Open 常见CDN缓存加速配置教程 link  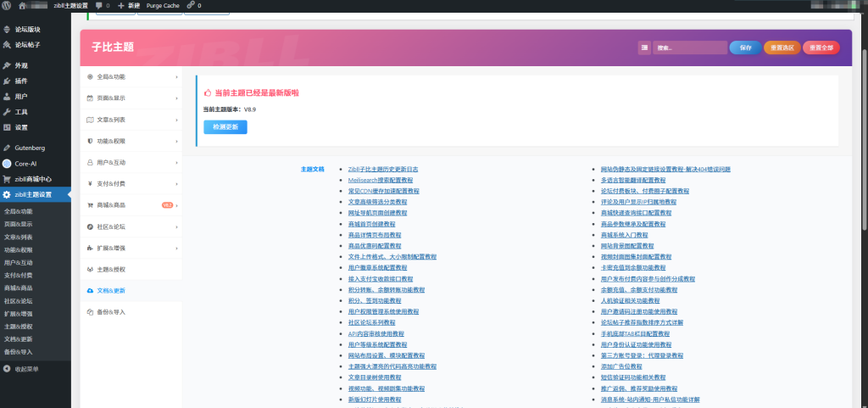pos(384,191)
